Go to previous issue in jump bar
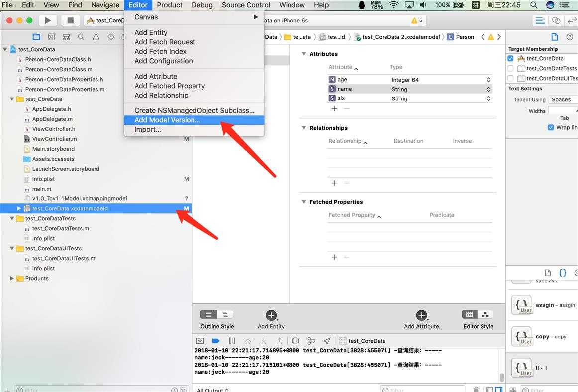Screen dimensions: 578x392 click(482, 37)
